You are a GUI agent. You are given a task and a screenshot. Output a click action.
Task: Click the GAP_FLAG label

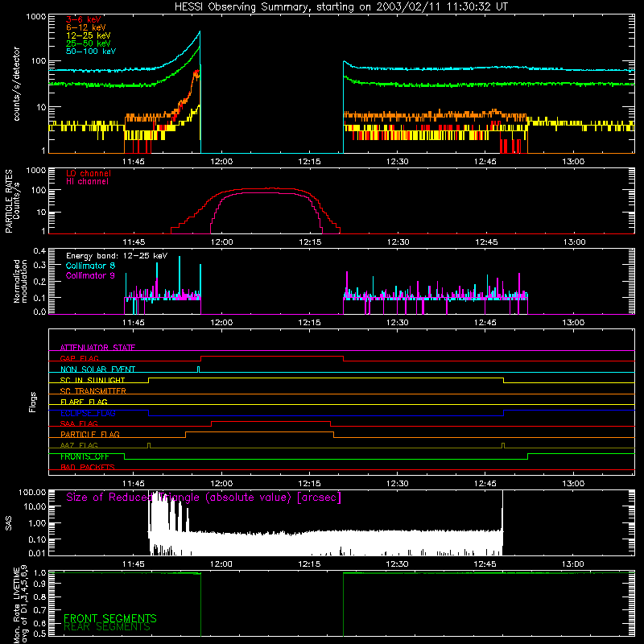(x=79, y=358)
